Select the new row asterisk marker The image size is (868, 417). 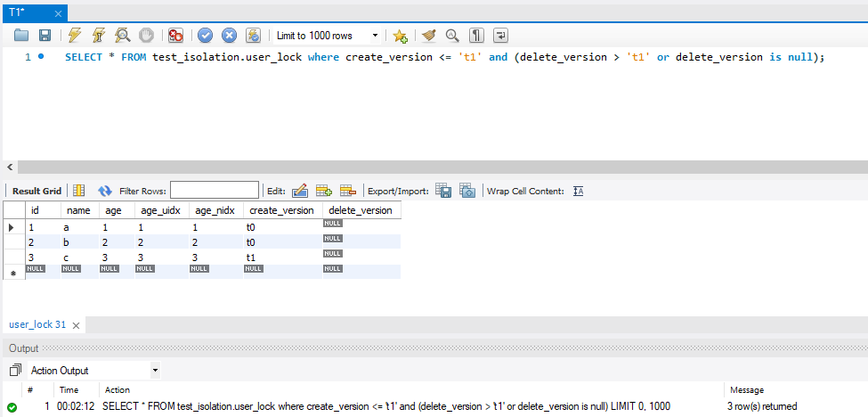[x=14, y=272]
